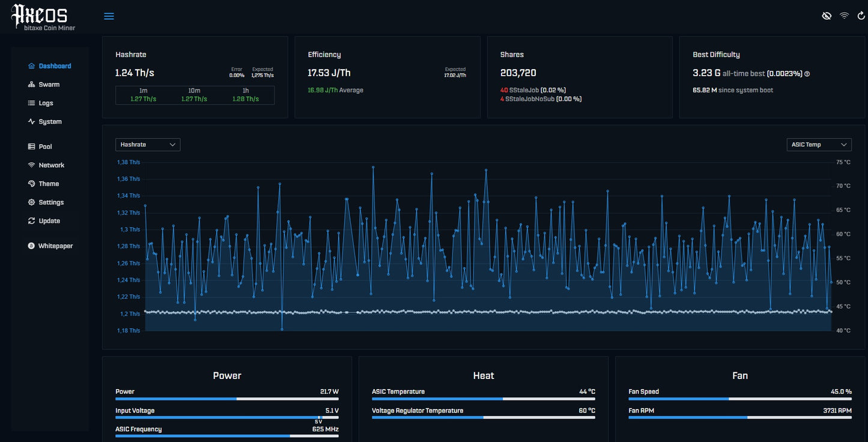This screenshot has height=442, width=868.
Task: Open the hamburger menu icon
Action: [x=109, y=16]
